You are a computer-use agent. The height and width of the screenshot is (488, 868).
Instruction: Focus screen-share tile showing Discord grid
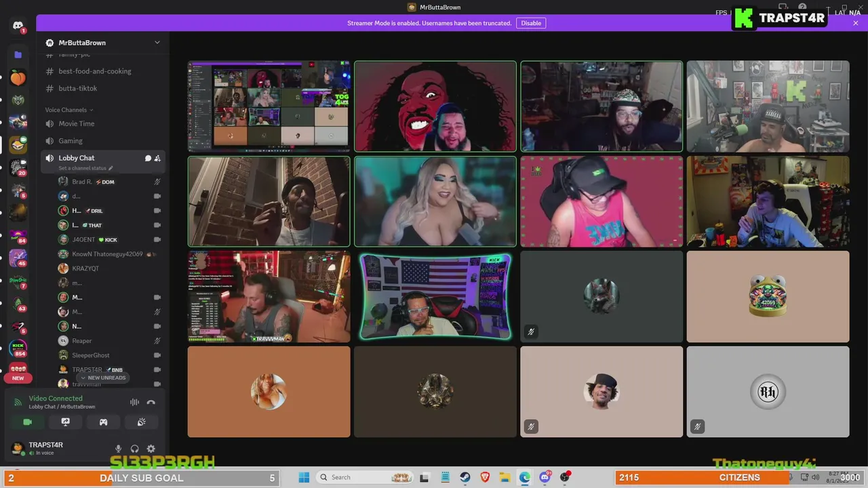269,106
